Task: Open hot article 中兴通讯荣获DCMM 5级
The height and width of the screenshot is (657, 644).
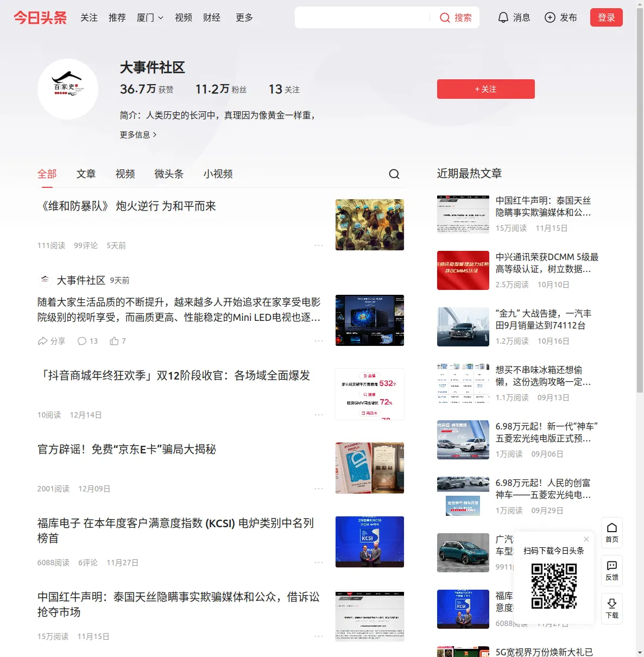Action: coord(547,263)
